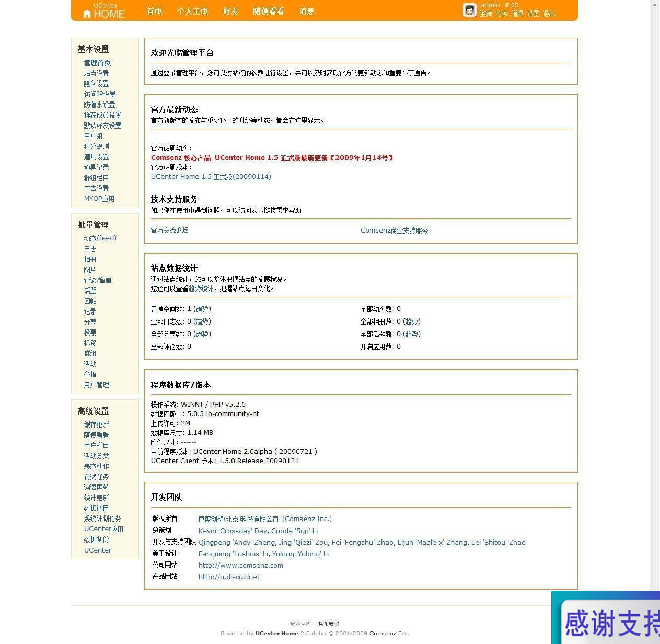Screen dimensions: 660x644
Task: Open 评论/留言 batch management
Action: pyautogui.click(x=98, y=280)
